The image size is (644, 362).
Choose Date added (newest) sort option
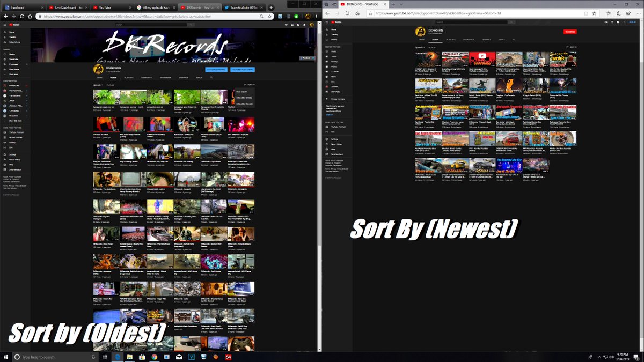245,104
